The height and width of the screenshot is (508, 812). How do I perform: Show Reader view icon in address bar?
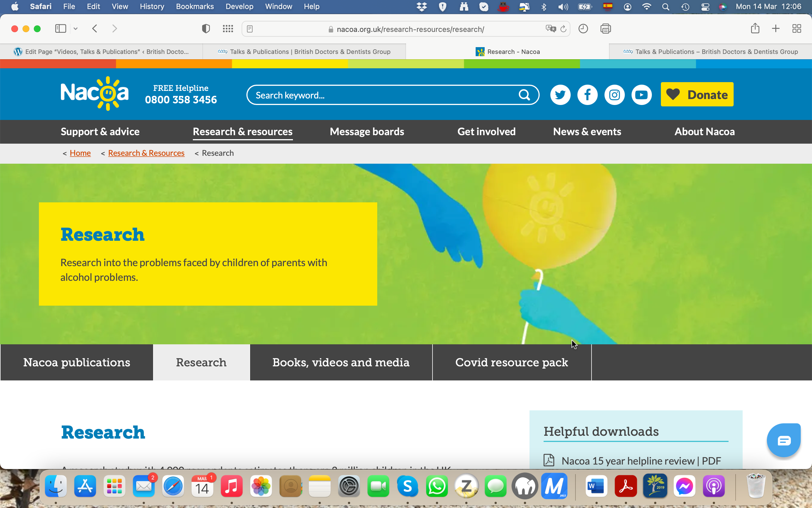pyautogui.click(x=250, y=29)
